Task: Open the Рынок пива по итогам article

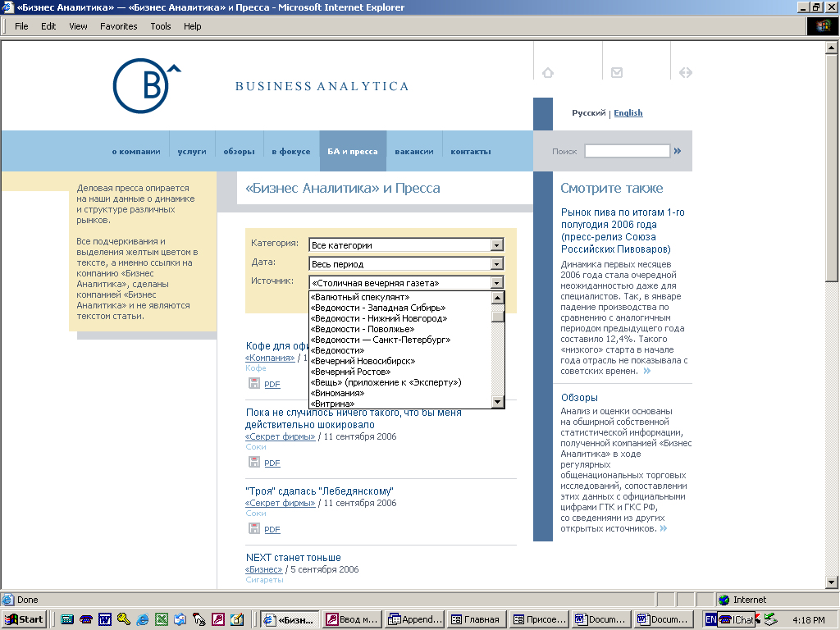Action: pyautogui.click(x=623, y=231)
